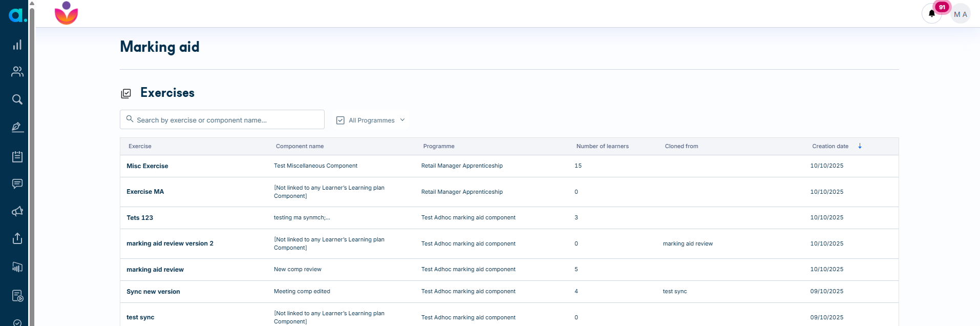
Task: Sort by Creation date arrow
Action: (x=860, y=146)
